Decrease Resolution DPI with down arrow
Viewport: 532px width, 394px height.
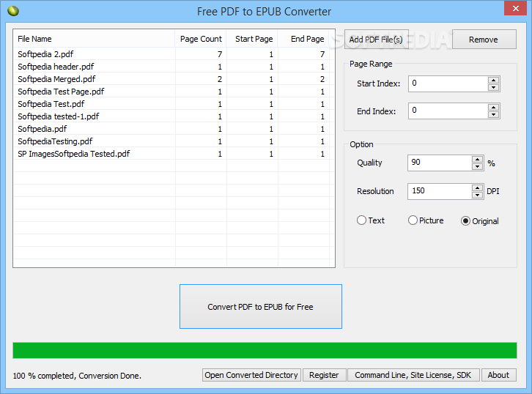[477, 195]
